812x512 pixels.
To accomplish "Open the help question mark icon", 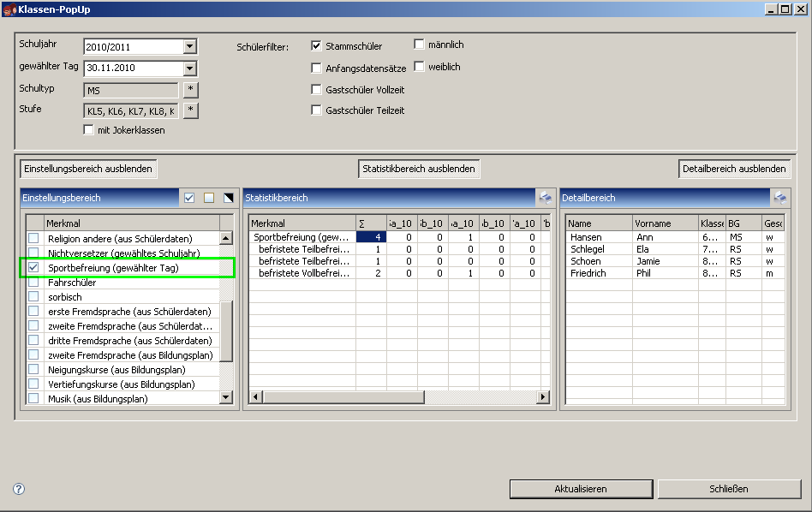I will (x=19, y=489).
